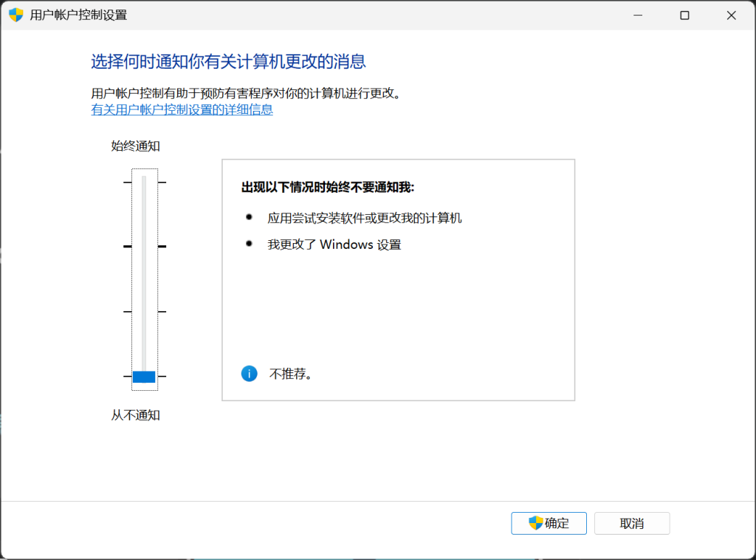Image resolution: width=756 pixels, height=560 pixels.
Task: Open 有关用户帐户控制设置的详细信息 link
Action: (182, 109)
